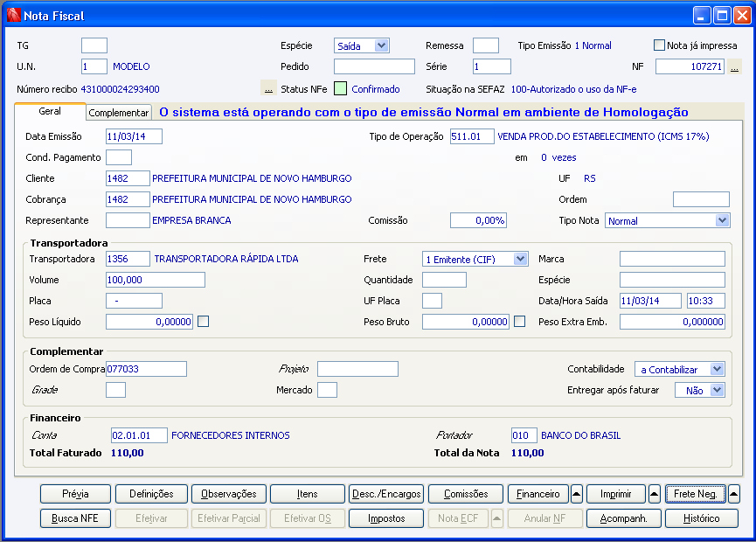Screen dimensions: 756x542
Task: Switch to the Complementar tab
Action: tap(119, 113)
